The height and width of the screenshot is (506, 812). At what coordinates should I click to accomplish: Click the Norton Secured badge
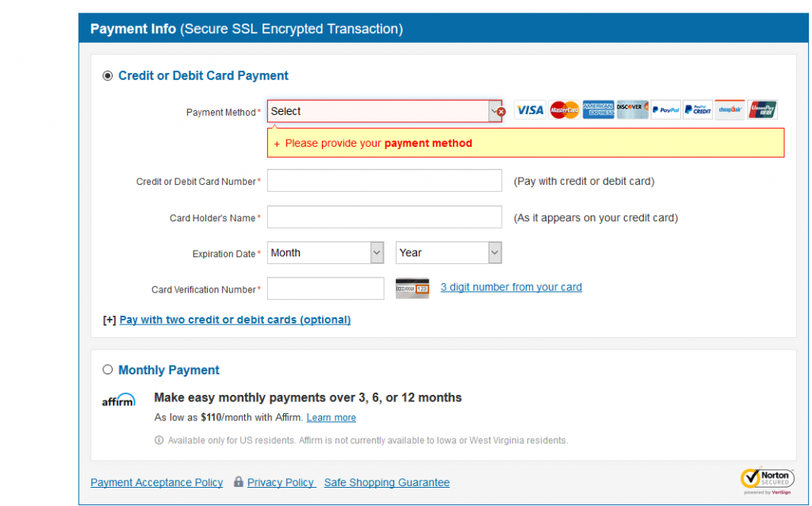pos(765,480)
